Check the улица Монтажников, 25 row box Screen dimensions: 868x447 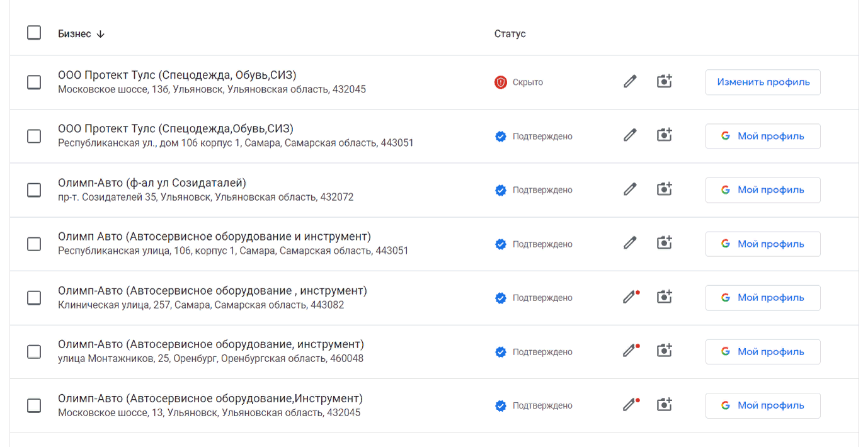pyautogui.click(x=34, y=351)
